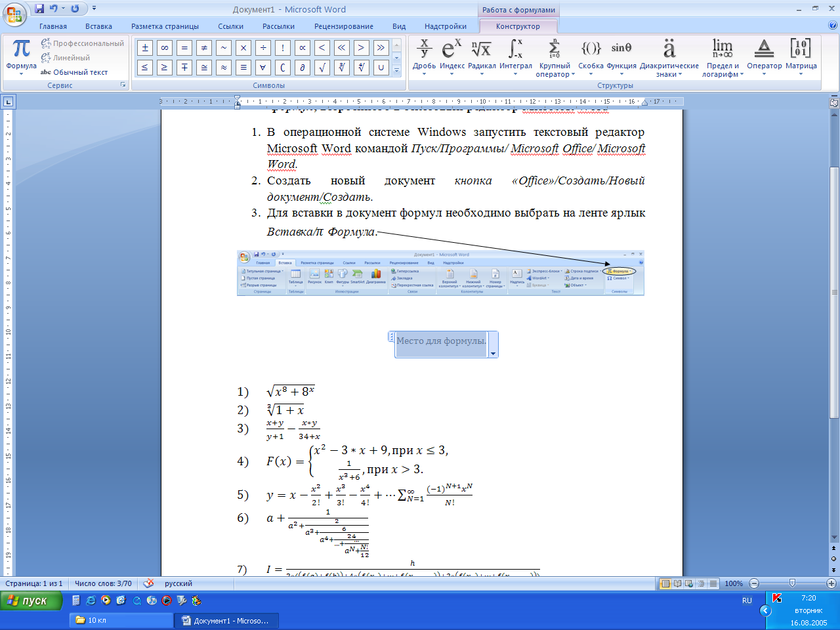The width and height of the screenshot is (840, 630).
Task: Open the Матрица dropdown
Action: [x=801, y=57]
